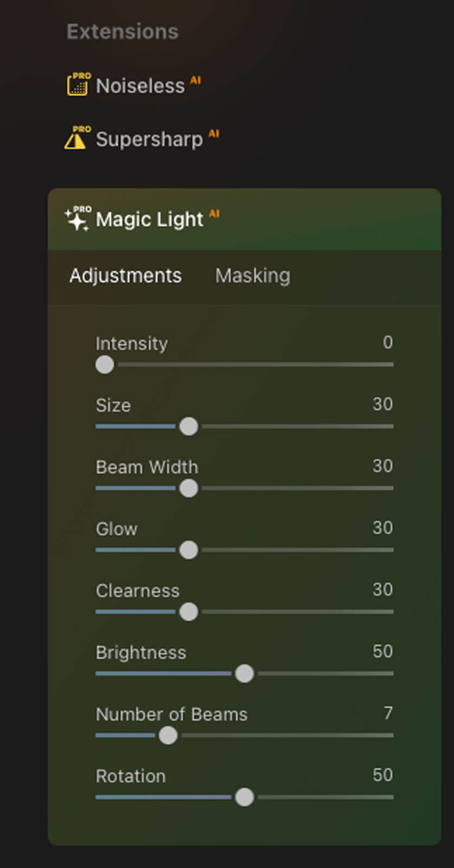Click the Noiseless PRO icon
This screenshot has width=454, height=868.
click(x=78, y=85)
